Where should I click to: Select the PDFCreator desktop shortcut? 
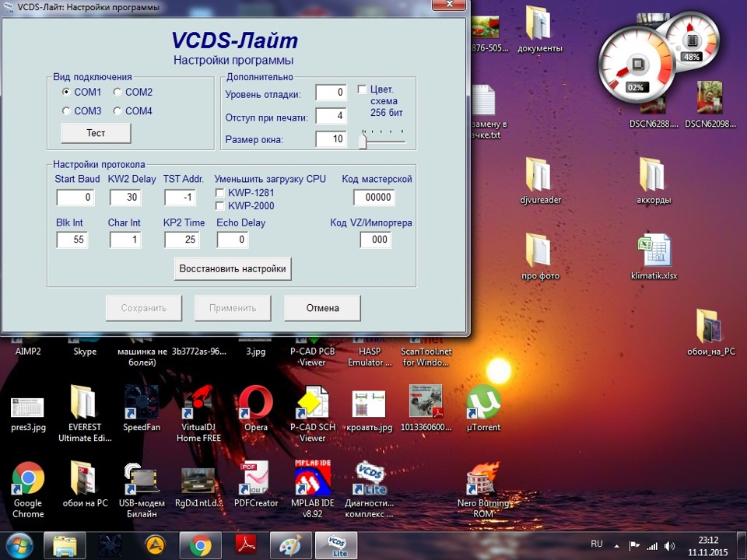256,485
